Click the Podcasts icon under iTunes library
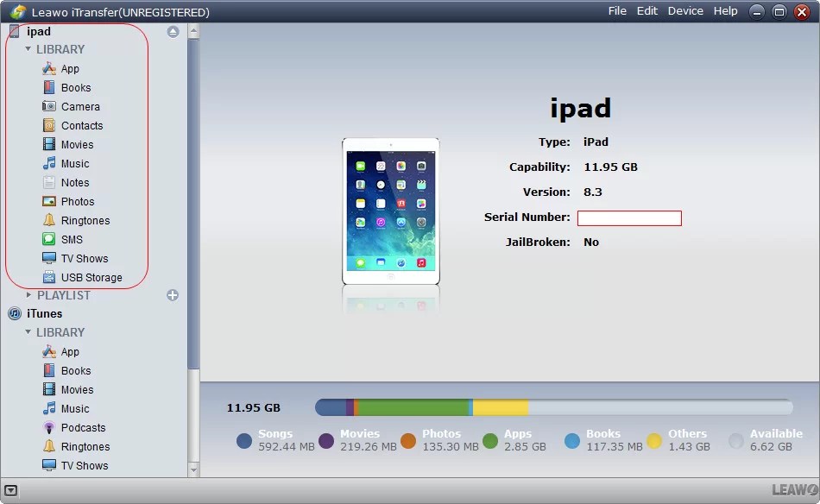The image size is (820, 504). click(x=49, y=428)
